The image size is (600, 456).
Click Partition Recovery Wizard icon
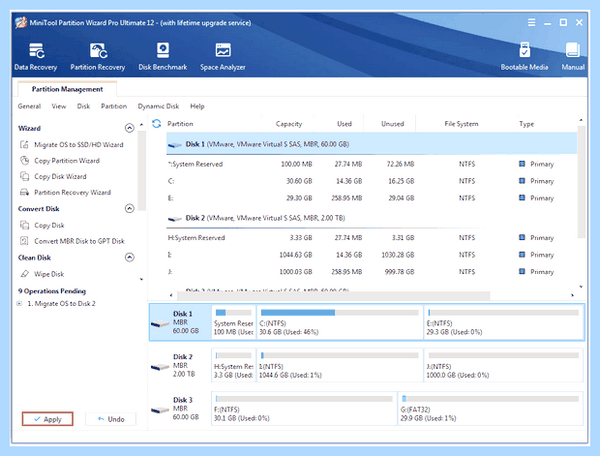pos(24,192)
